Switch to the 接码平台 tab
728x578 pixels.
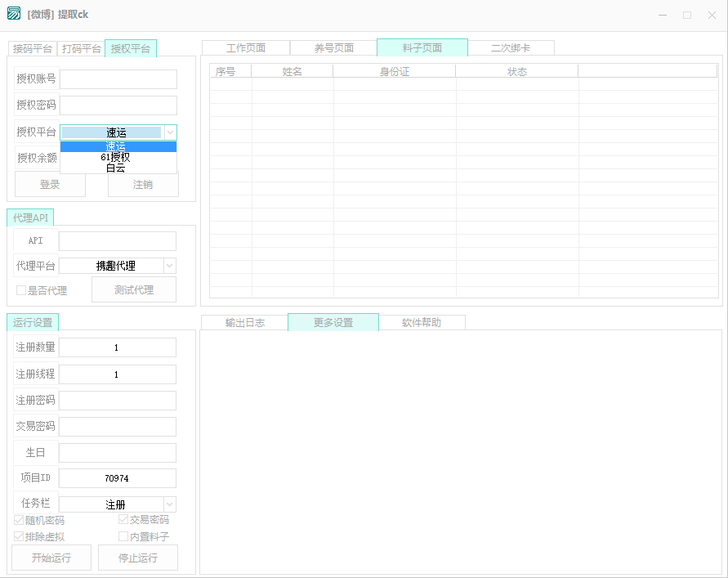33,49
